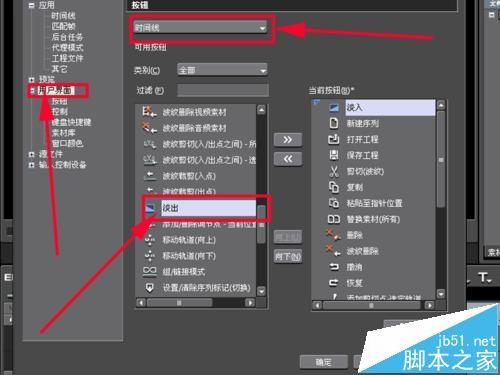Click the 复制 copy icon
Image resolution: width=500 pixels, height=375 pixels.
334,187
